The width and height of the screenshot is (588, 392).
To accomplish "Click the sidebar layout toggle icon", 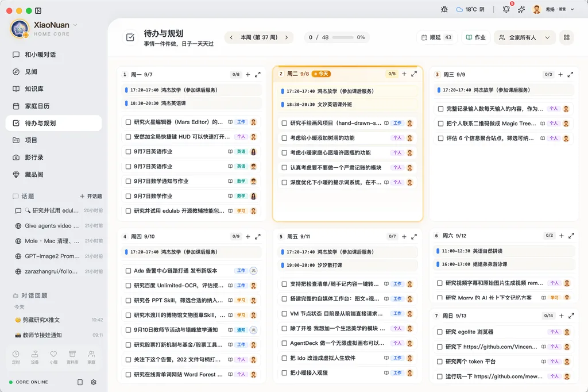I will click(38, 10).
